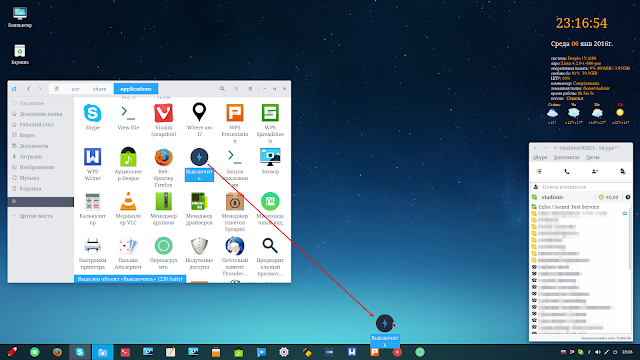This screenshot has width=640, height=360.
Task: Click the rocket launcher icon on taskbar
Action: tap(12, 352)
